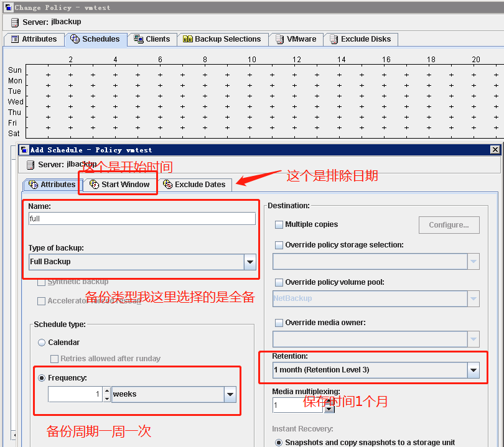Enable the Multiple copies checkbox
504x447 pixels.
pos(279,224)
